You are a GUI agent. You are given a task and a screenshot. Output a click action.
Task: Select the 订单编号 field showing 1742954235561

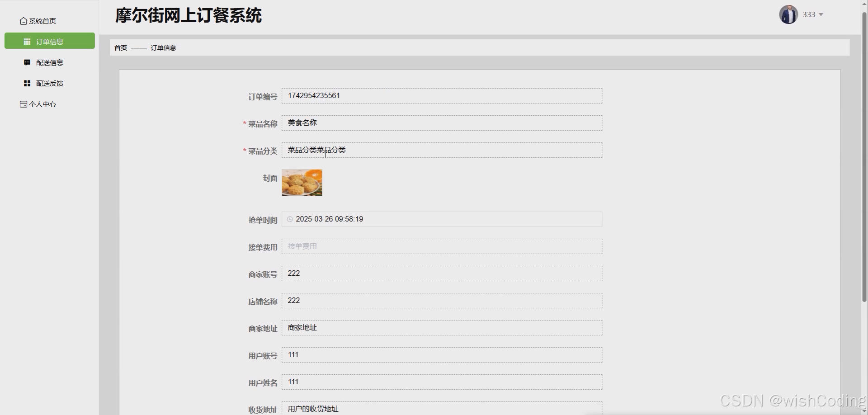point(442,95)
